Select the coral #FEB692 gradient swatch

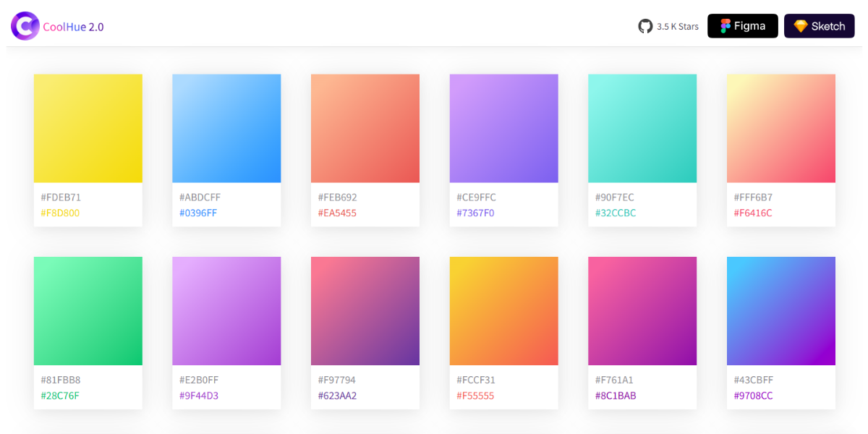(x=365, y=128)
